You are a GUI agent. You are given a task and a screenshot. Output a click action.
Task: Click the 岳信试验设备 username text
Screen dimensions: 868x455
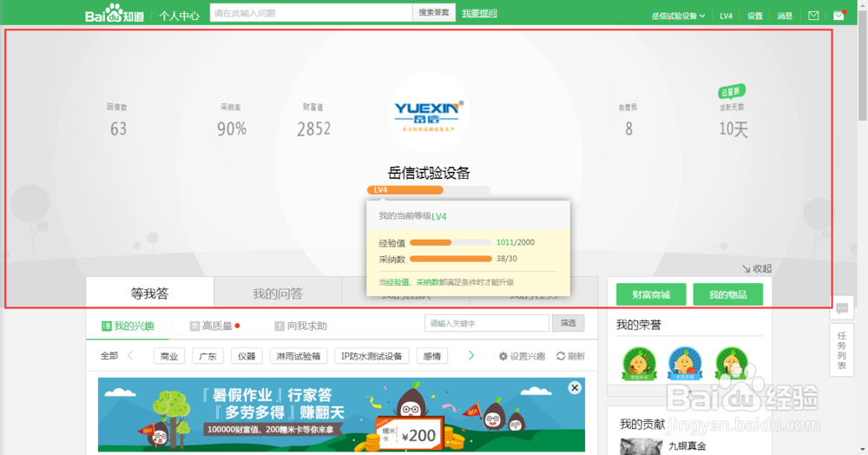pyautogui.click(x=429, y=173)
